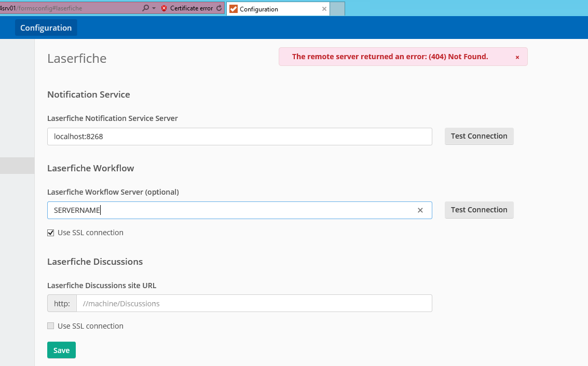This screenshot has width=588, height=366.
Task: Click the 'Laserfiche Discussions' section heading
Action: tap(95, 261)
